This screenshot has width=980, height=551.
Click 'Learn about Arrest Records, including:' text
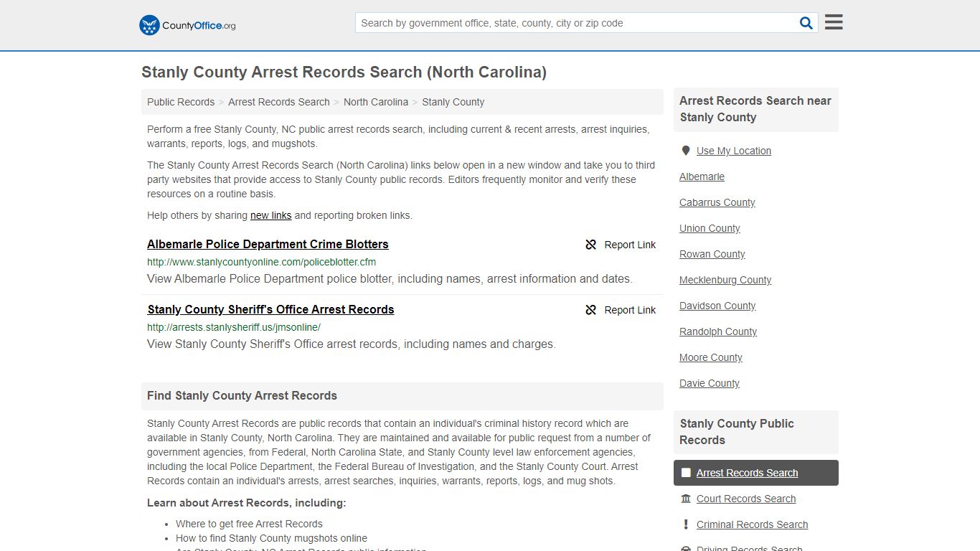(246, 503)
